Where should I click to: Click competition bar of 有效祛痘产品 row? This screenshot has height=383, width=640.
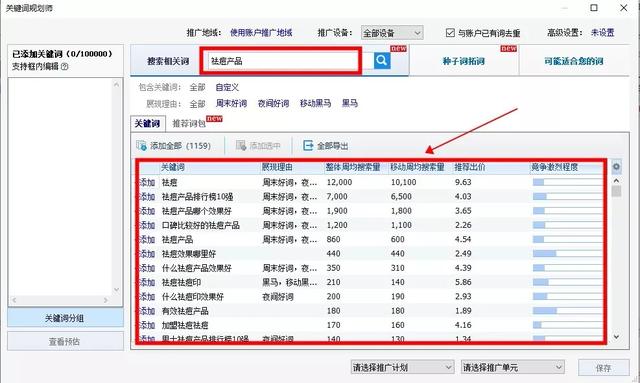[x=567, y=311]
